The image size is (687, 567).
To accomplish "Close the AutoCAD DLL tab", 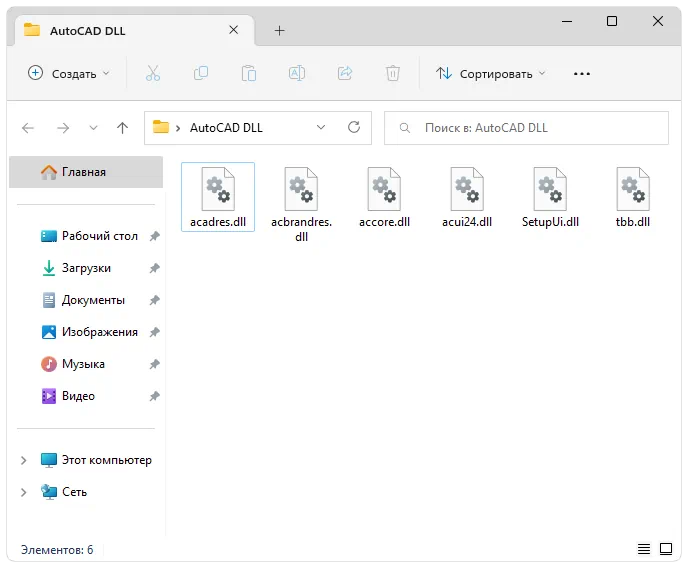I will pyautogui.click(x=234, y=30).
